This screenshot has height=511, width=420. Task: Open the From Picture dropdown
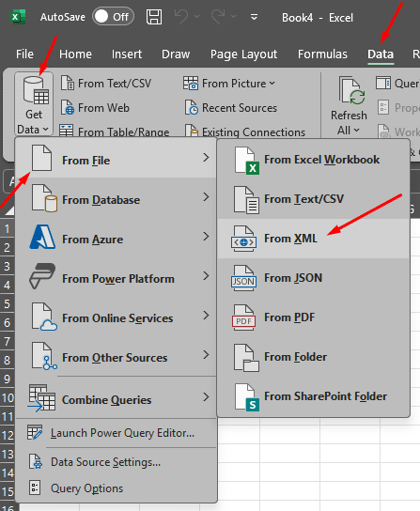click(229, 84)
